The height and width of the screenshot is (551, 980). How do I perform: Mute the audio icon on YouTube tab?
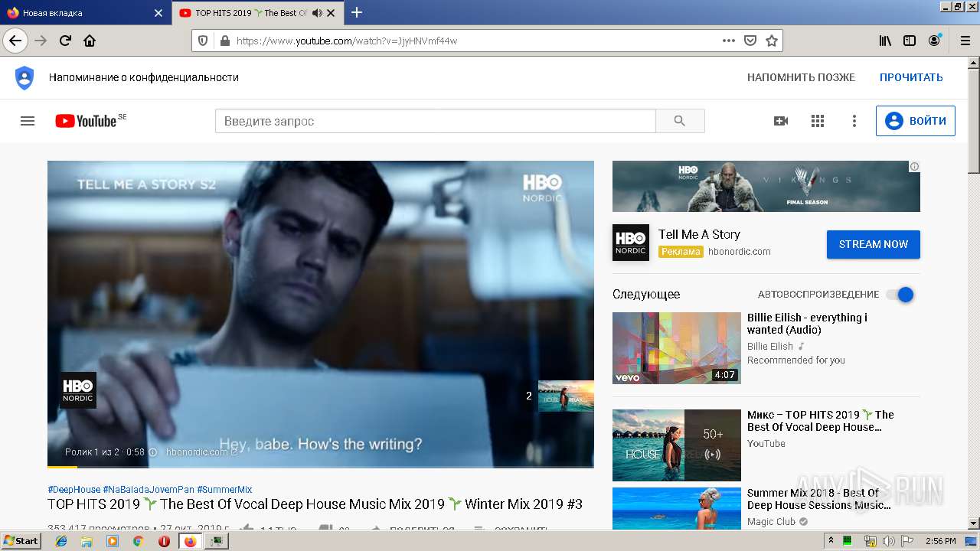[x=317, y=13]
